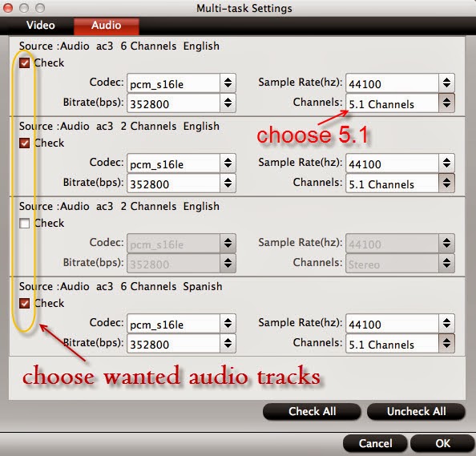Confirm settings with the OK button
Image resolution: width=476 pixels, height=456 pixels.
click(x=442, y=443)
